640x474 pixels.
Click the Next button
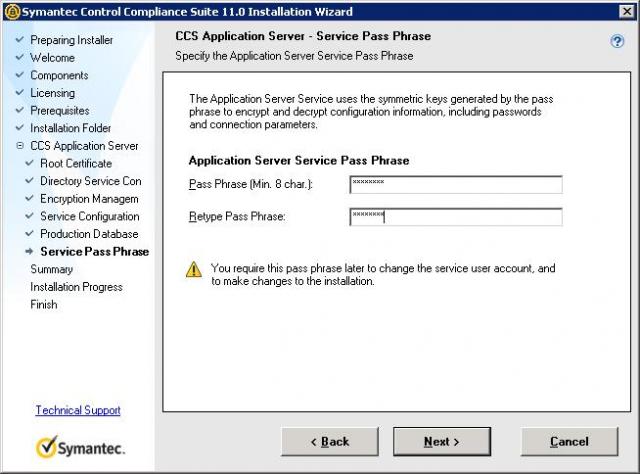click(442, 441)
